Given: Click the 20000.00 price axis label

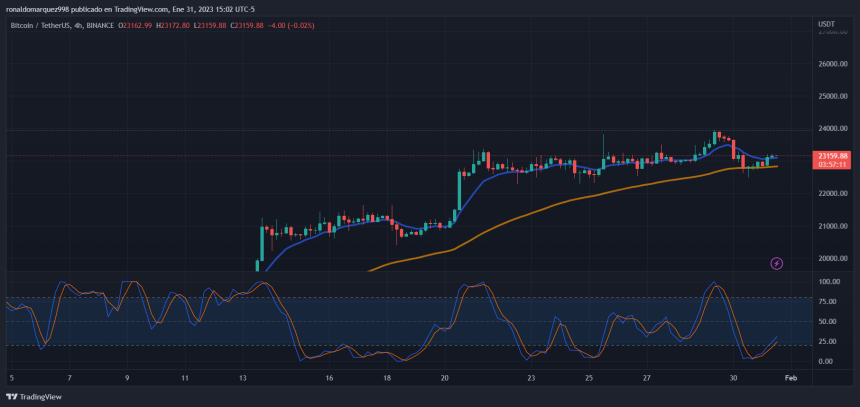Looking at the screenshot, I should click(x=831, y=258).
